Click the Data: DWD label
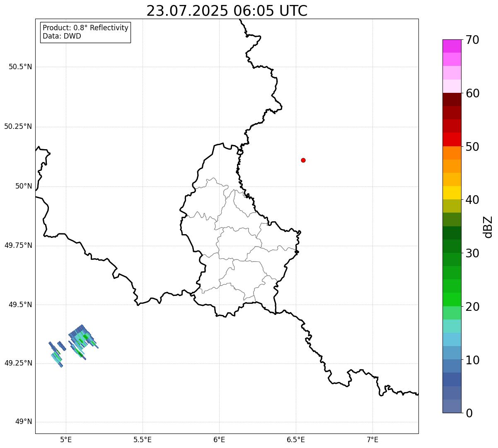The height and width of the screenshot is (448, 498). [62, 36]
